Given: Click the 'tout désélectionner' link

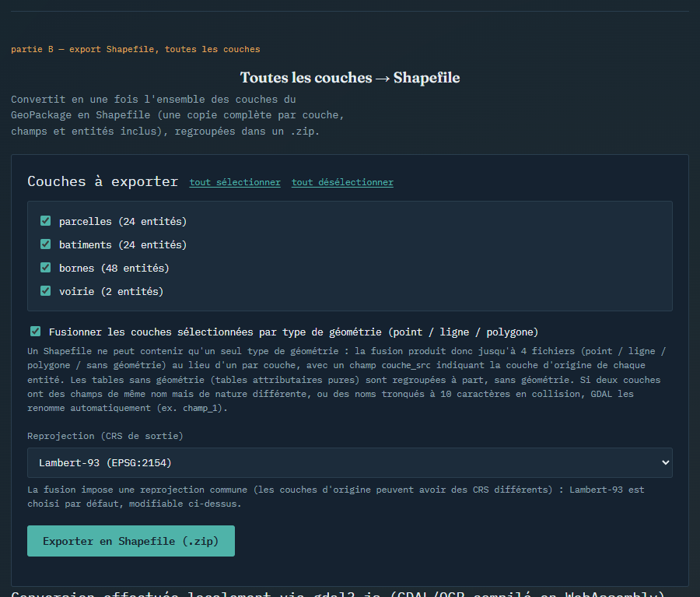Looking at the screenshot, I should [x=342, y=182].
